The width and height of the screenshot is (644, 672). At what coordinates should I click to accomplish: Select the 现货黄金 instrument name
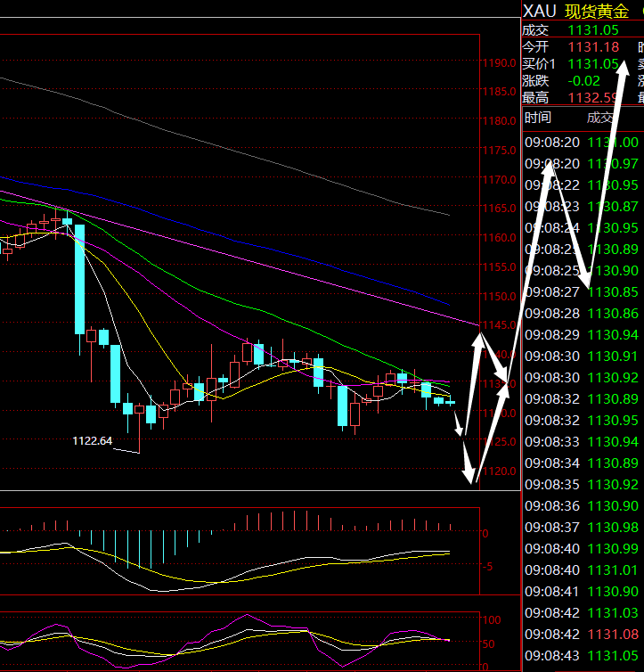tap(597, 12)
